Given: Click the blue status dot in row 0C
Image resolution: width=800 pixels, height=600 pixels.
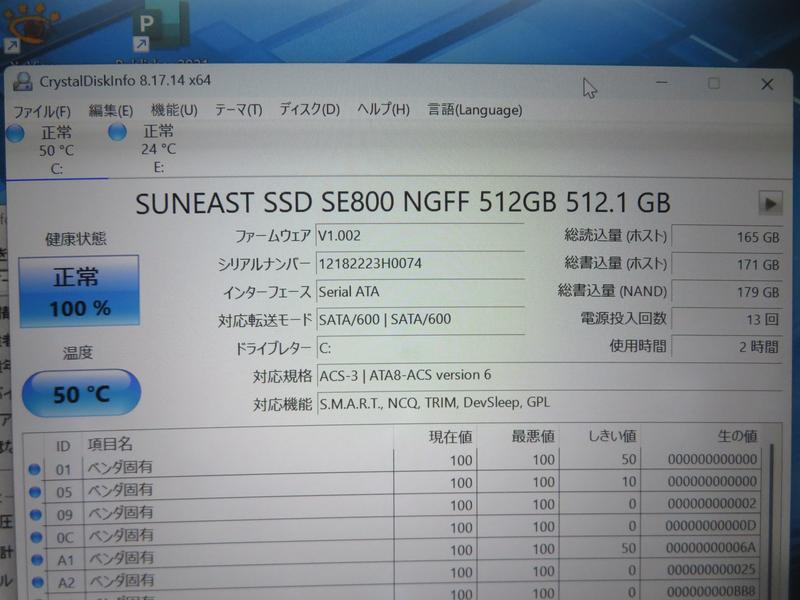Looking at the screenshot, I should 36,537.
